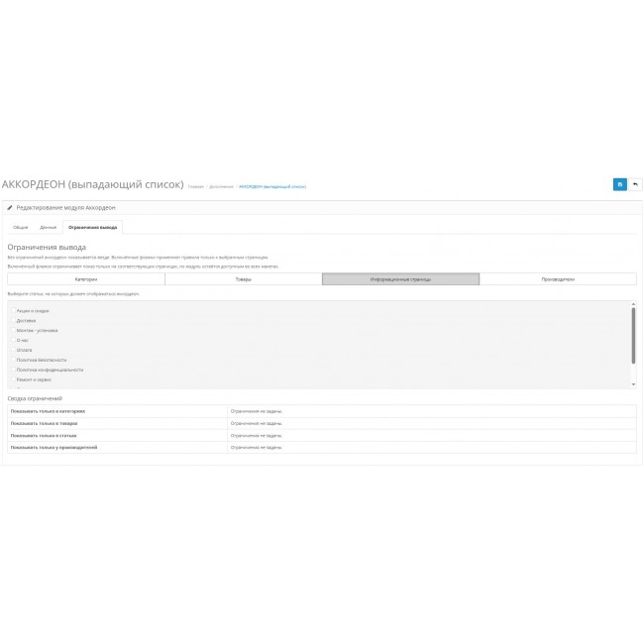Click the pencil icon in module header
Screen dimensions: 644x644
click(10, 208)
